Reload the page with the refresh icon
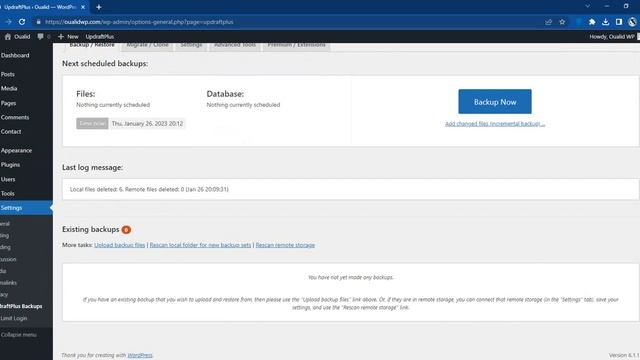 (22, 22)
